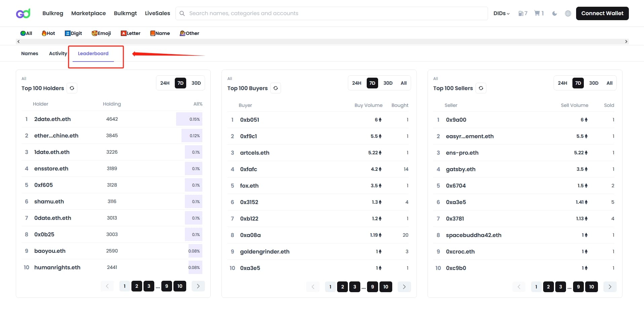Select 24H range for Top Holders
The width and height of the screenshot is (644, 311).
pyautogui.click(x=165, y=83)
